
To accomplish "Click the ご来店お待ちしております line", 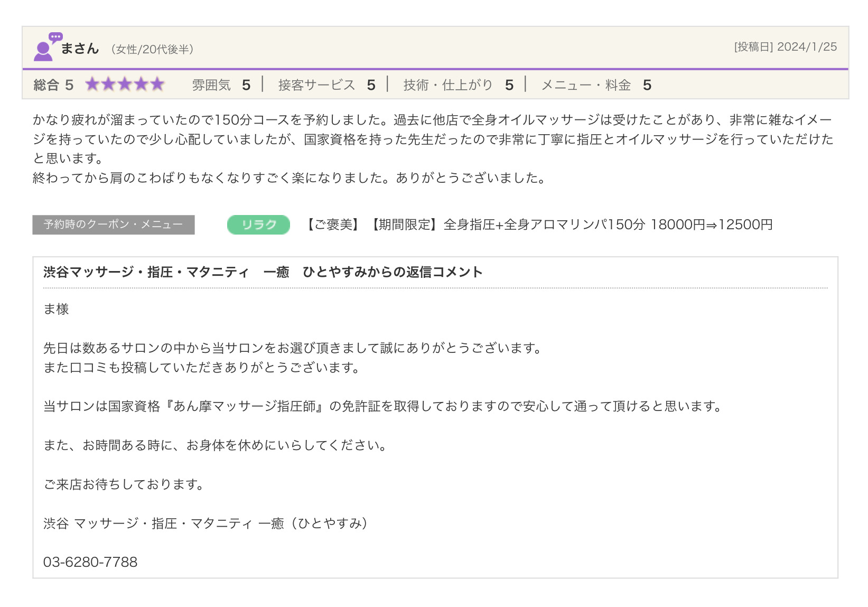I will click(x=124, y=484).
